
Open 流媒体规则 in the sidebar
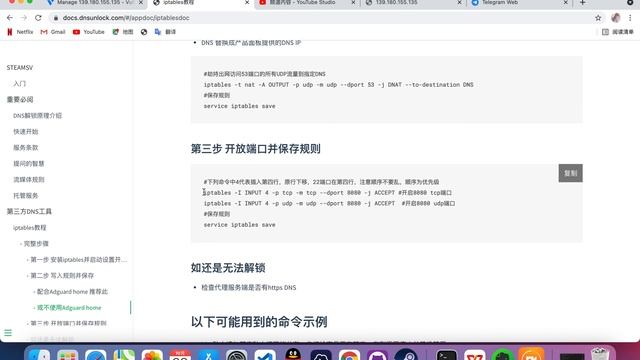[x=29, y=180]
